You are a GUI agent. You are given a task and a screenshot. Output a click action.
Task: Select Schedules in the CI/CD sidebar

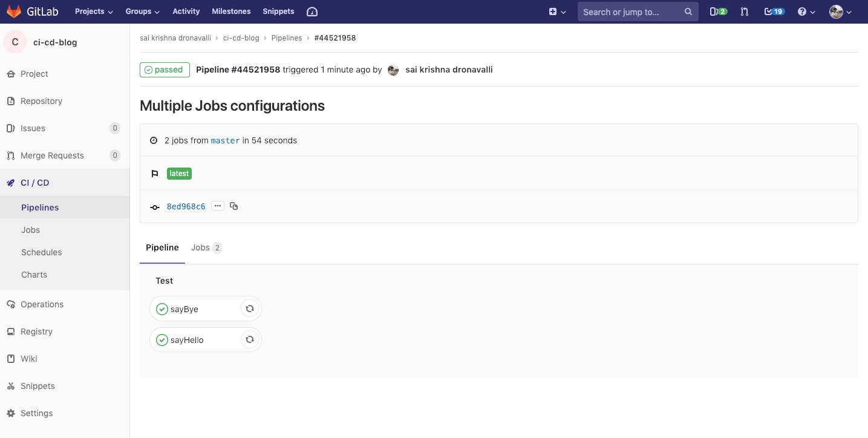point(41,252)
